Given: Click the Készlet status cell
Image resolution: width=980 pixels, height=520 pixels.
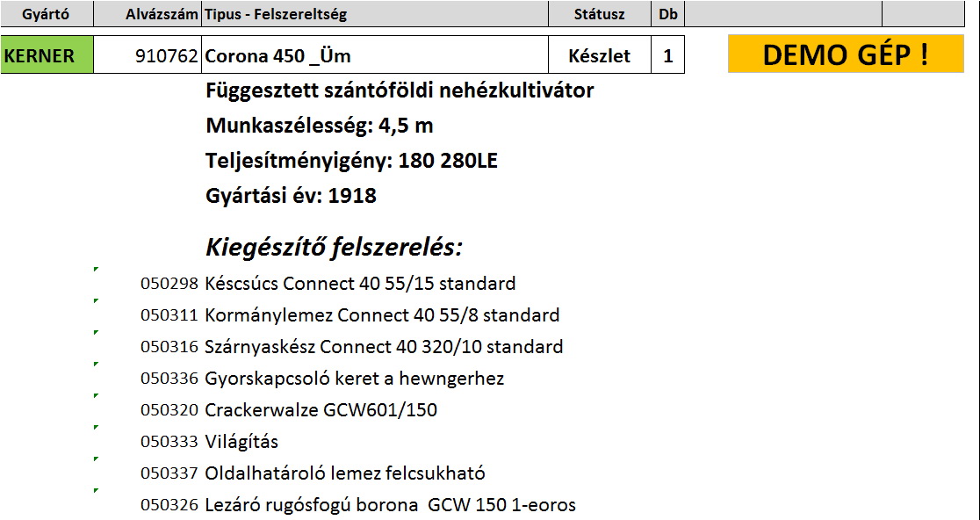Looking at the screenshot, I should tap(600, 55).
